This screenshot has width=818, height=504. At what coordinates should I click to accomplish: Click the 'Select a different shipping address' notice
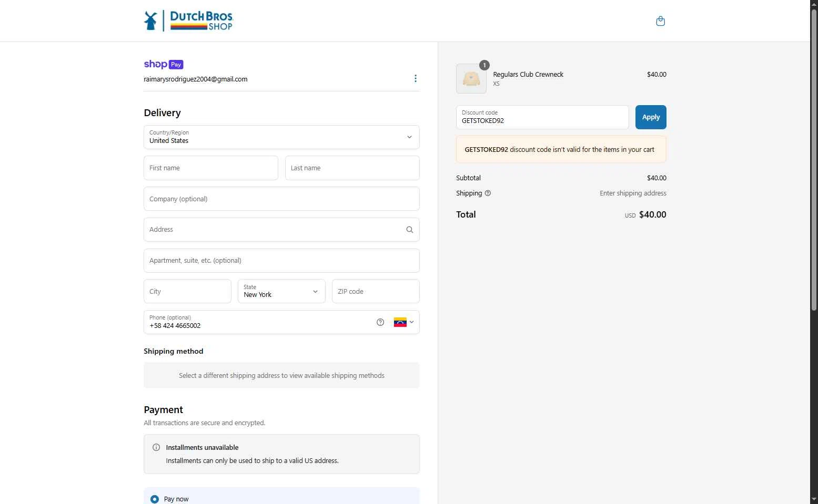tap(281, 375)
